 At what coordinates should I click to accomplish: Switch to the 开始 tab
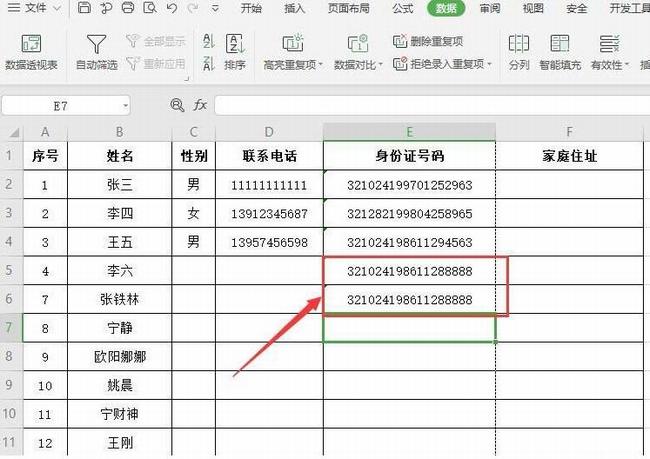251,8
